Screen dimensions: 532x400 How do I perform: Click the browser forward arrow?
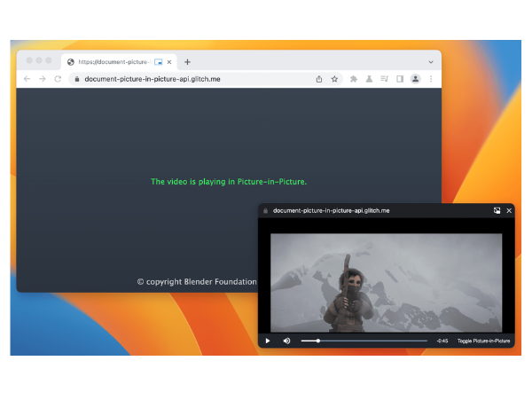(42, 79)
